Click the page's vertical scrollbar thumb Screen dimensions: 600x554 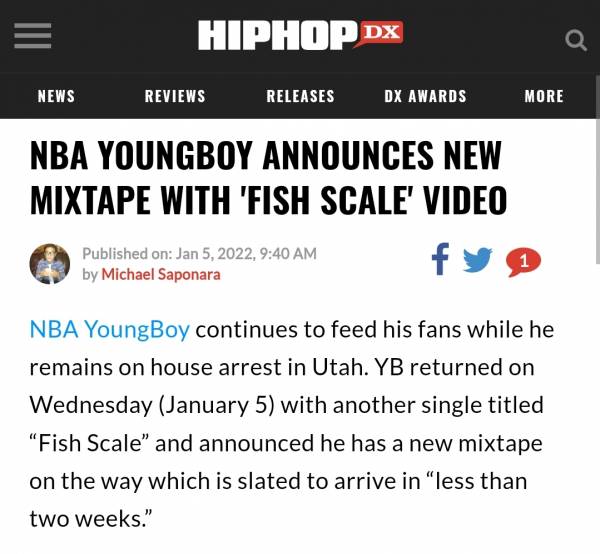pos(597,169)
